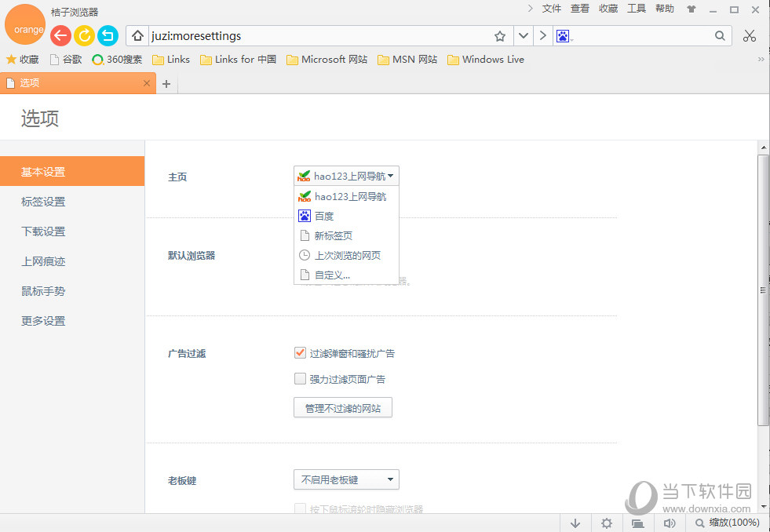This screenshot has width=770, height=532.
Task: Bookmark page with the star icon
Action: 500,36
